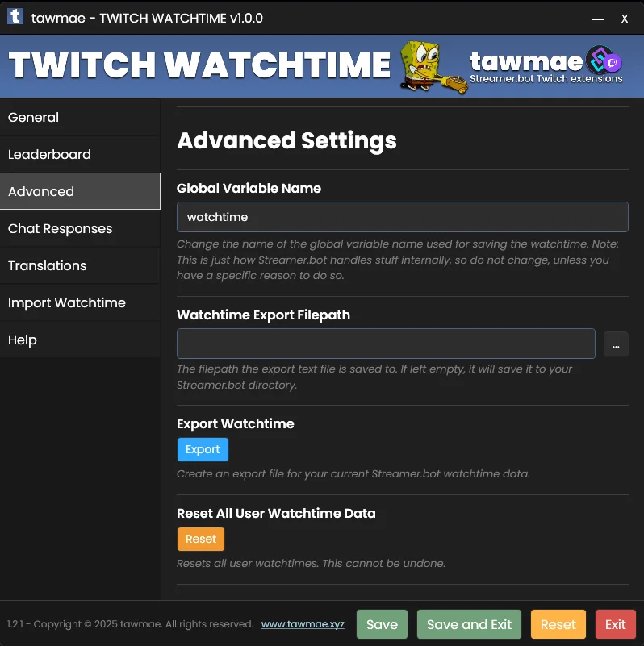Viewport: 644px width, 646px height.
Task: Browse for export filepath with the ellipsis button
Action: tap(616, 344)
